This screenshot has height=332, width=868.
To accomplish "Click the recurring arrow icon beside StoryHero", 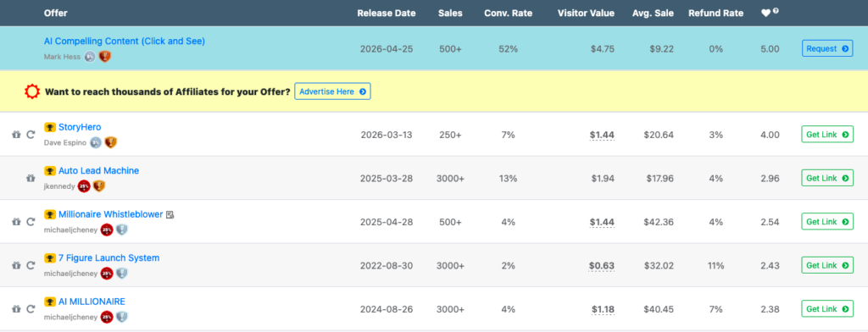I will click(31, 135).
